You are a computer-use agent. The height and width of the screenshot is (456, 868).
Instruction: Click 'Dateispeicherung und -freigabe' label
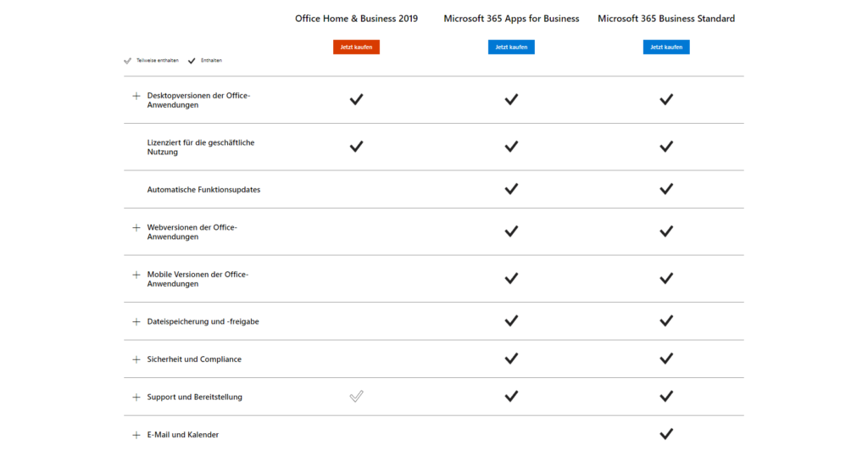(203, 321)
